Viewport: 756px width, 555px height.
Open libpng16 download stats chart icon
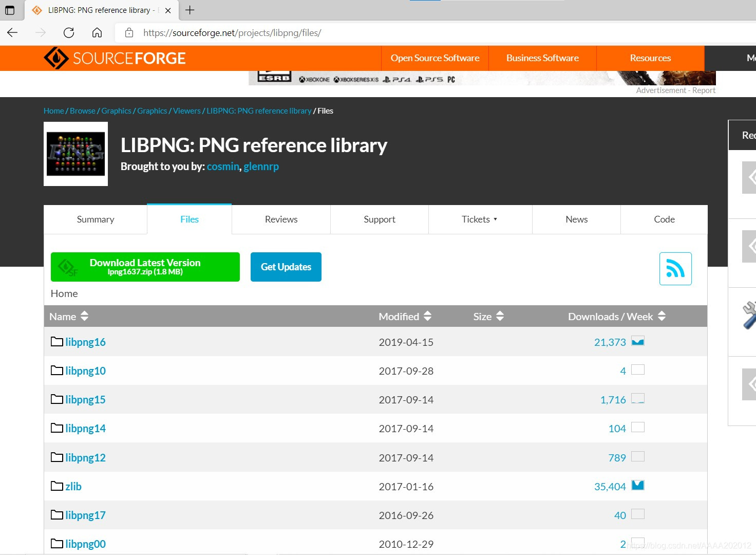coord(638,341)
